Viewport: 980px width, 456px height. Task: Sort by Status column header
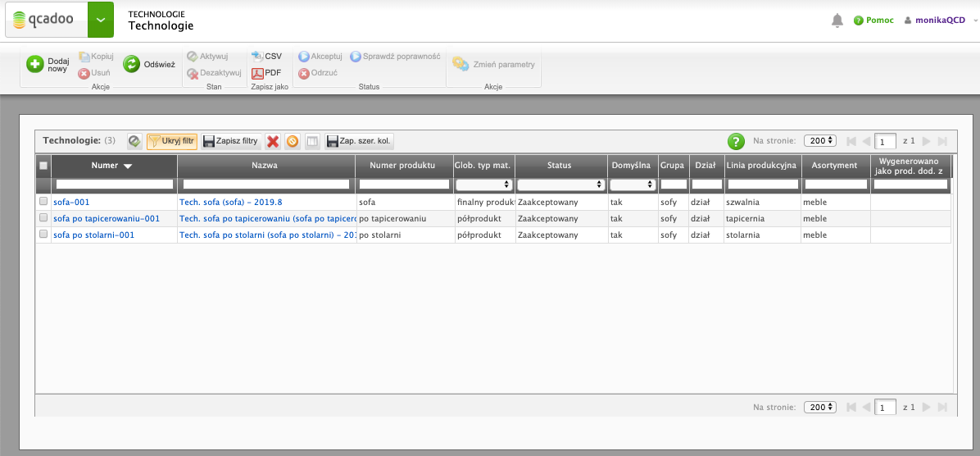point(560,166)
